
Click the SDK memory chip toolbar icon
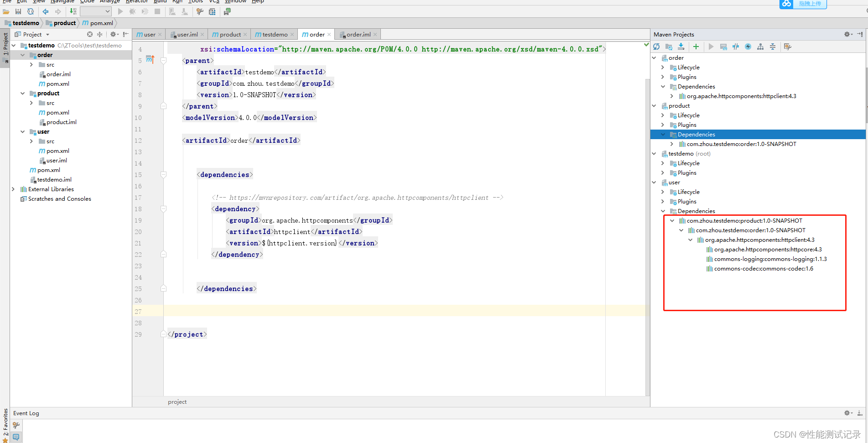click(x=227, y=11)
